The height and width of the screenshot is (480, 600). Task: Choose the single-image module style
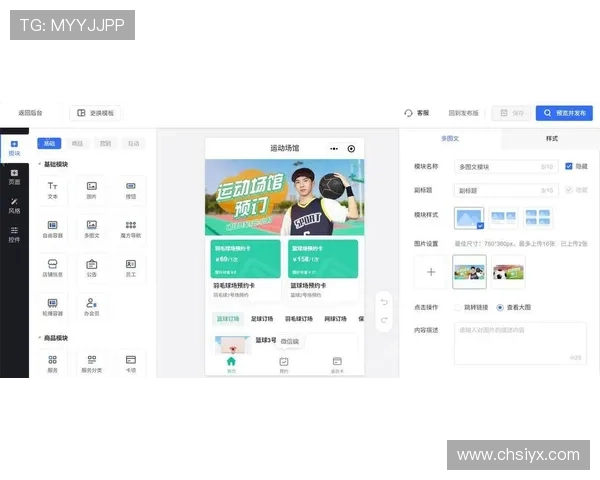coord(469,218)
